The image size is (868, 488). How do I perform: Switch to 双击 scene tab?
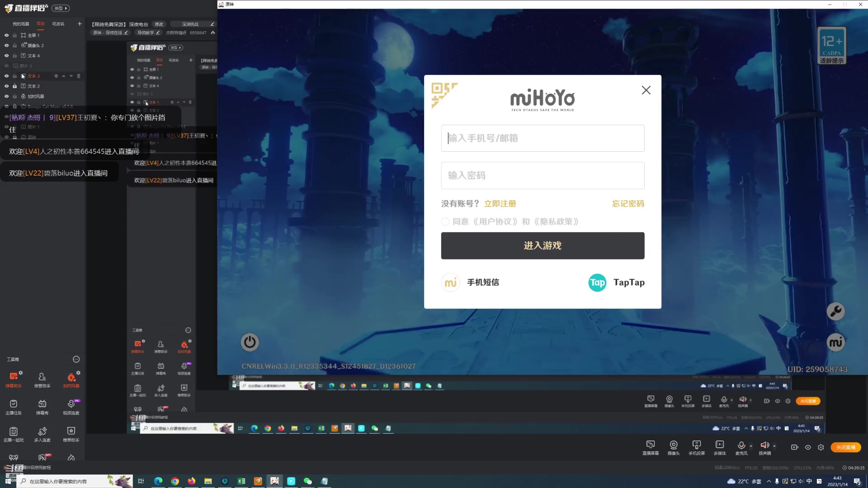[41, 23]
